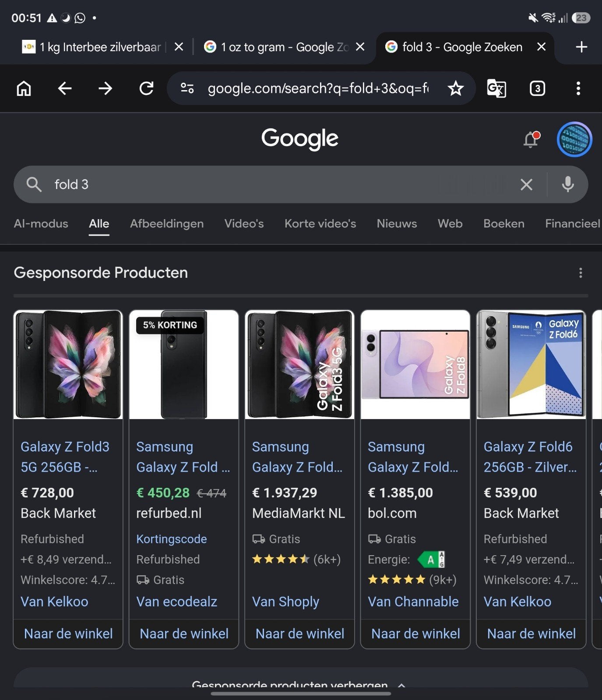Image resolution: width=602 pixels, height=700 pixels.
Task: Open site settings icon in address bar
Action: point(187,88)
